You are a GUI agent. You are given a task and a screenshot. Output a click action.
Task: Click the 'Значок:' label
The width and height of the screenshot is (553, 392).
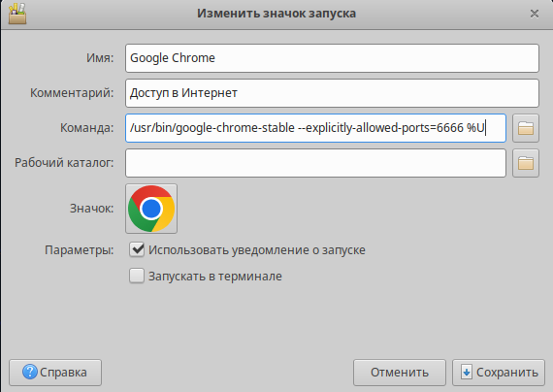click(92, 209)
